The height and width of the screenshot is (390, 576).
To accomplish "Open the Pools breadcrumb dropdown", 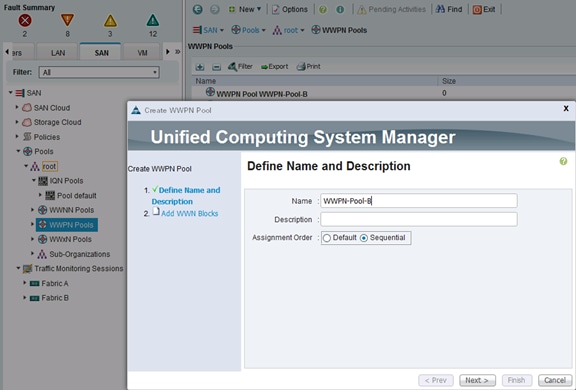I will (248, 30).
